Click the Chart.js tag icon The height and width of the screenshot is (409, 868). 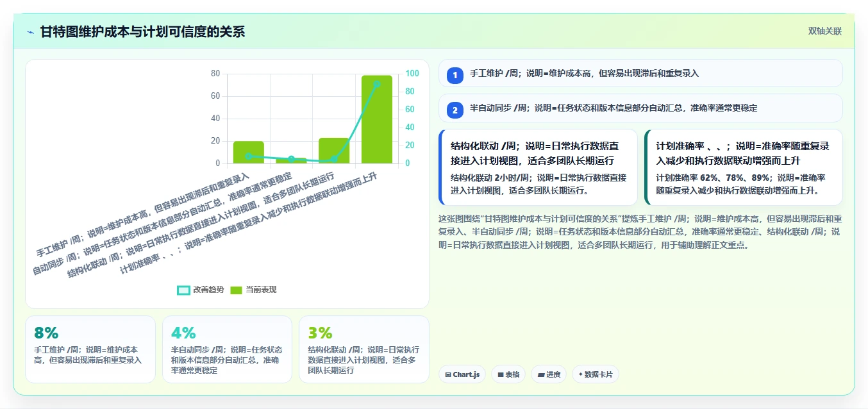coord(448,374)
